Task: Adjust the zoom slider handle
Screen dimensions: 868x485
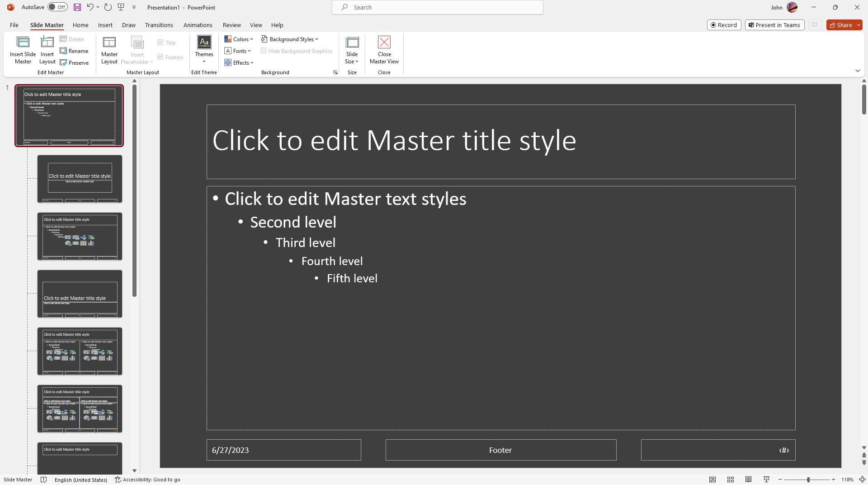Action: coord(808,480)
